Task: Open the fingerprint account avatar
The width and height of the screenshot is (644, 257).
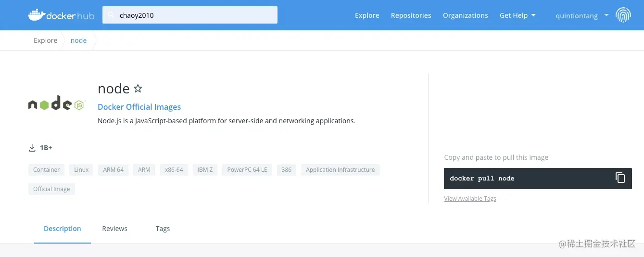Action: 623,15
